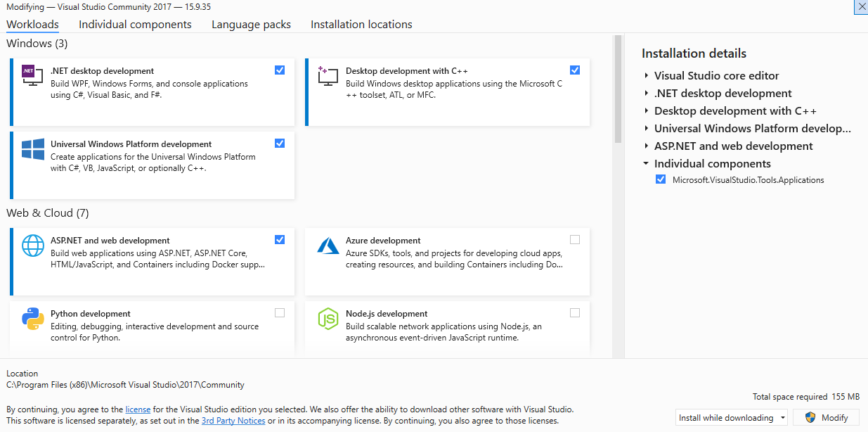Open the 3rd Party Notices link
The image size is (868, 432).
point(233,421)
